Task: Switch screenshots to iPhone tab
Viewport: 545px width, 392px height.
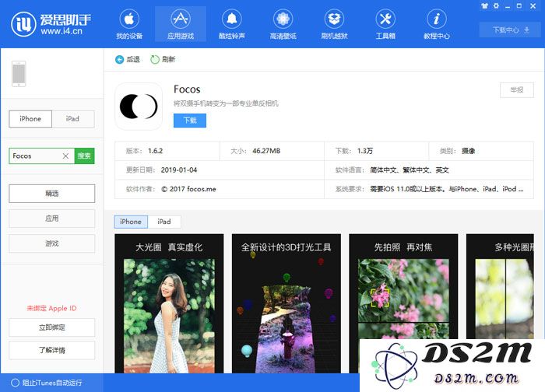Action: click(x=131, y=222)
